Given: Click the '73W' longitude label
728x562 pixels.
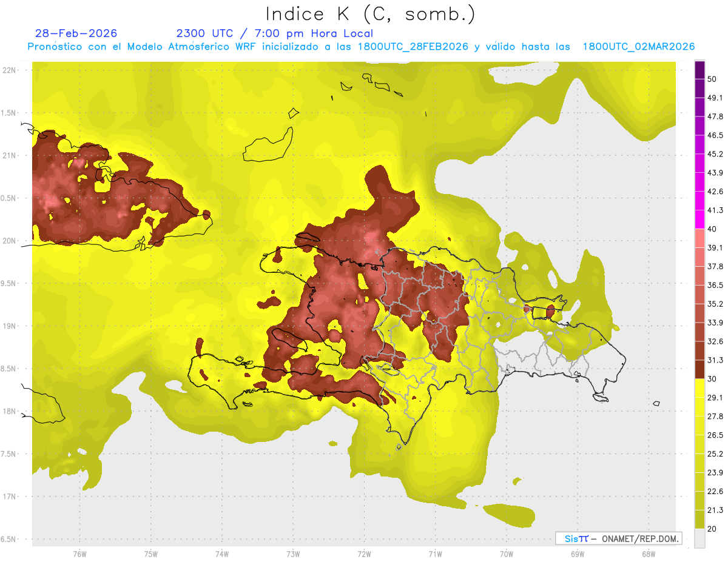Looking at the screenshot, I should pyautogui.click(x=293, y=554).
